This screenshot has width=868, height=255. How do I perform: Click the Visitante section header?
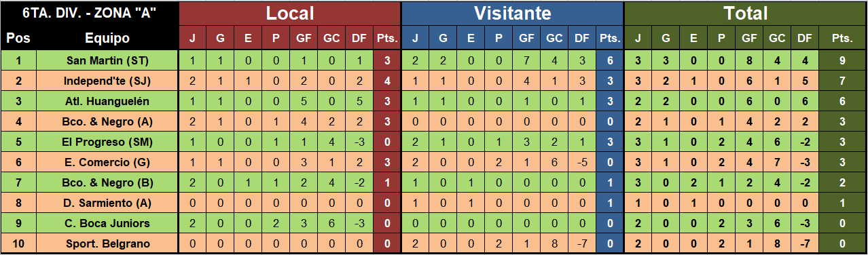pos(512,13)
